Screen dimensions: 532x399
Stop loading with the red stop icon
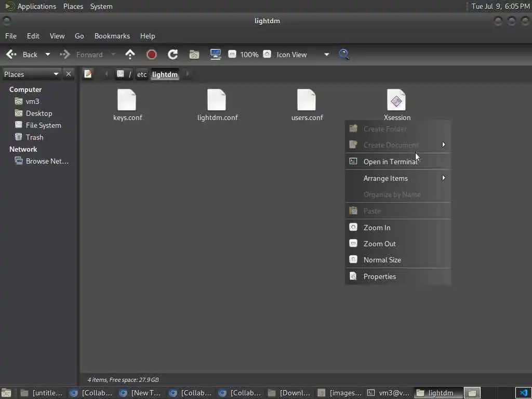click(x=151, y=54)
